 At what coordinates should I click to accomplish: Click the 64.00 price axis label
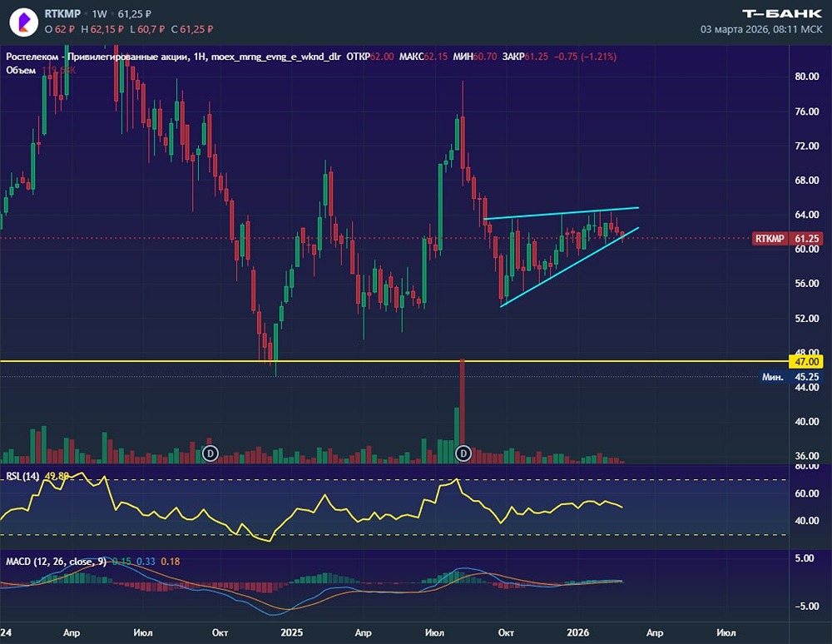(x=806, y=215)
